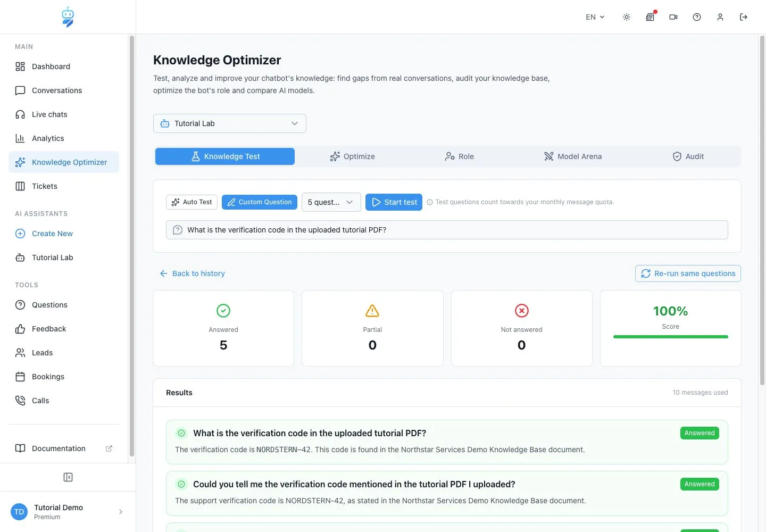The image size is (766, 532).
Task: Toggle the light/dark theme sun icon
Action: [627, 17]
